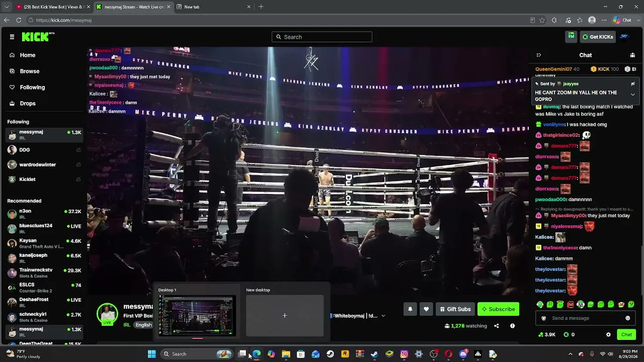This screenshot has width=644, height=362.
Task: Open Trainwreckstv recommended channel
Action: pyautogui.click(x=44, y=273)
